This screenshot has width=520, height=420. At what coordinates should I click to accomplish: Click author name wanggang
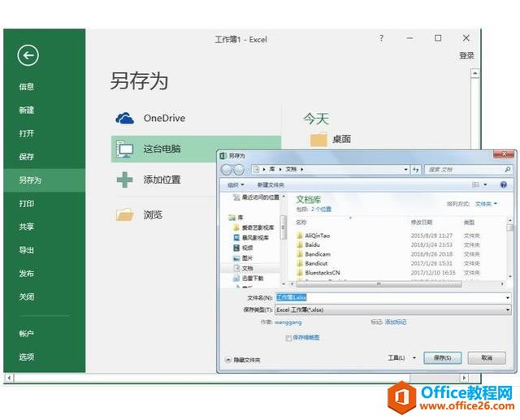coord(288,323)
